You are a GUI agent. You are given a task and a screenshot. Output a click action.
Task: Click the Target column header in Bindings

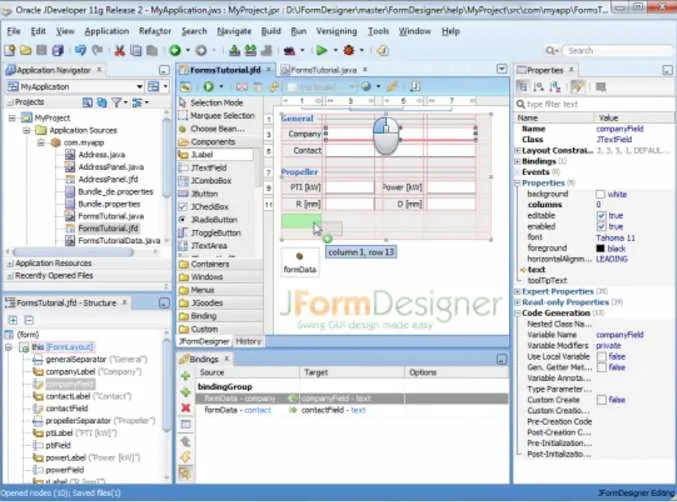pyautogui.click(x=352, y=372)
